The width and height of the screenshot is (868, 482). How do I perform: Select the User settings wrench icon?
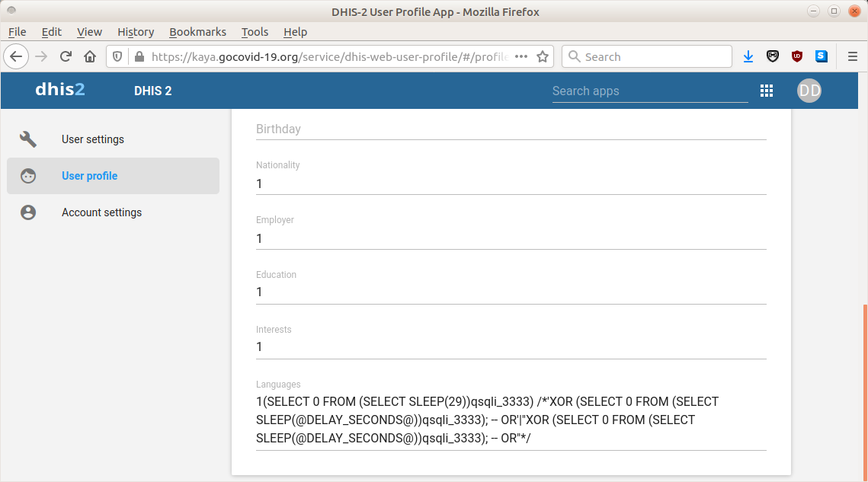(28, 139)
